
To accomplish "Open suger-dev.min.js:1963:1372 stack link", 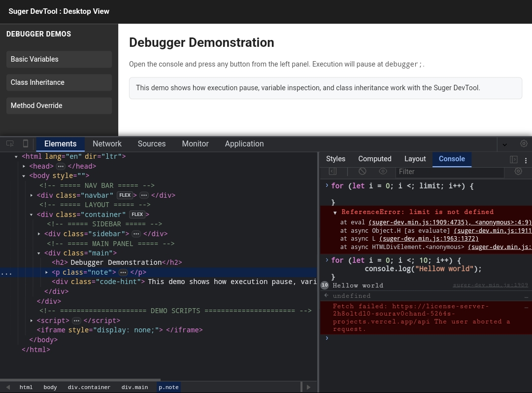I will pos(429,239).
